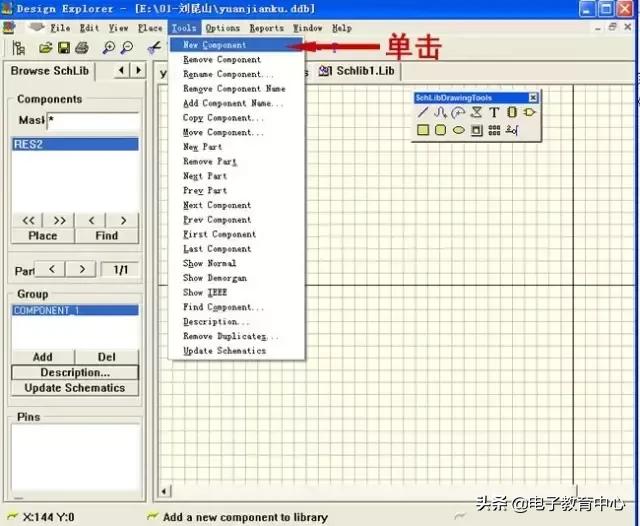Select the place pin tool

[x=512, y=130]
